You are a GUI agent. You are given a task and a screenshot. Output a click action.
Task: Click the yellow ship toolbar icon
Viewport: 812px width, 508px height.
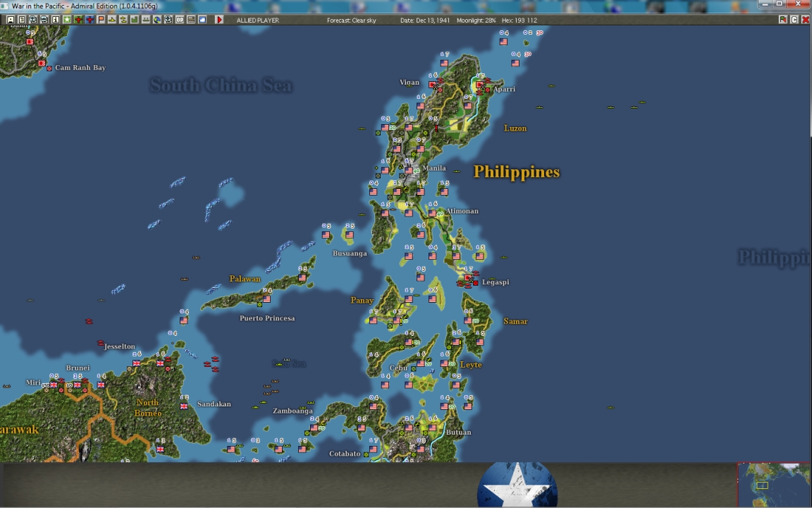tap(112, 20)
